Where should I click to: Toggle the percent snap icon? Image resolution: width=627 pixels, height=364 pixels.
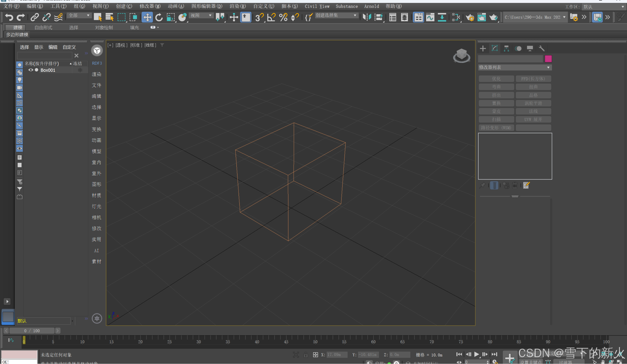[x=283, y=17]
